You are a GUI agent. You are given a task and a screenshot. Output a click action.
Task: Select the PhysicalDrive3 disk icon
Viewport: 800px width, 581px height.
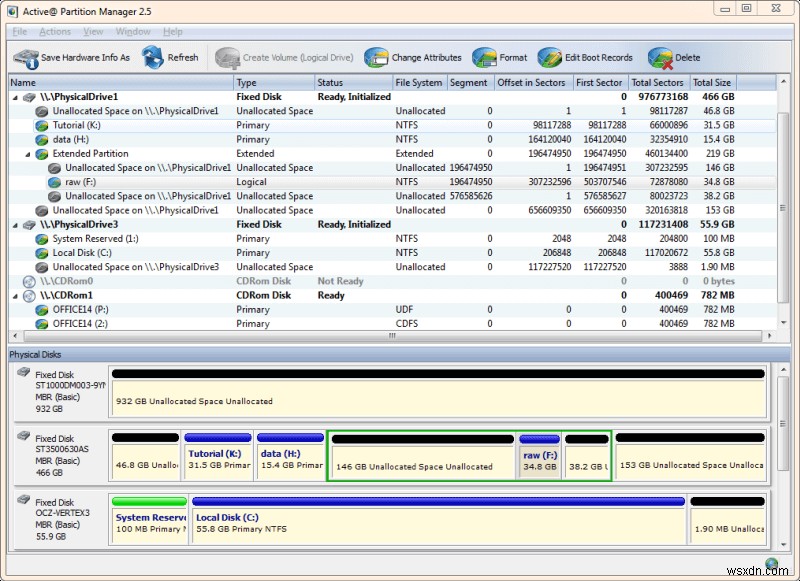30,224
